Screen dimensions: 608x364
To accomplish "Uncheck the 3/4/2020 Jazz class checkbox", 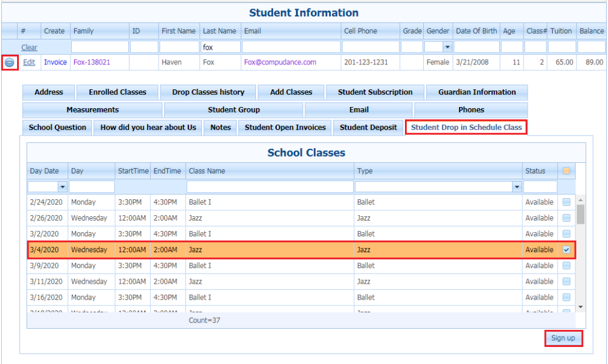I will coord(566,249).
